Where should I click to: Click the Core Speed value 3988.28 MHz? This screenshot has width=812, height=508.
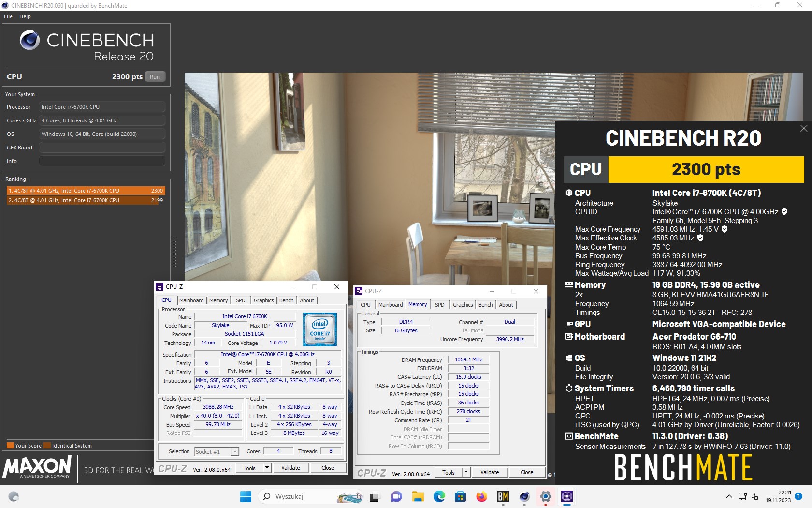click(x=218, y=407)
